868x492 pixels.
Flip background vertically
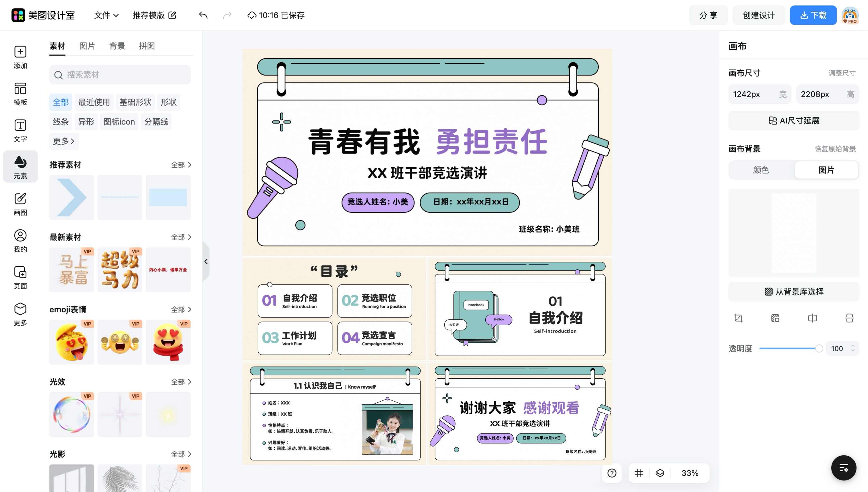[849, 318]
